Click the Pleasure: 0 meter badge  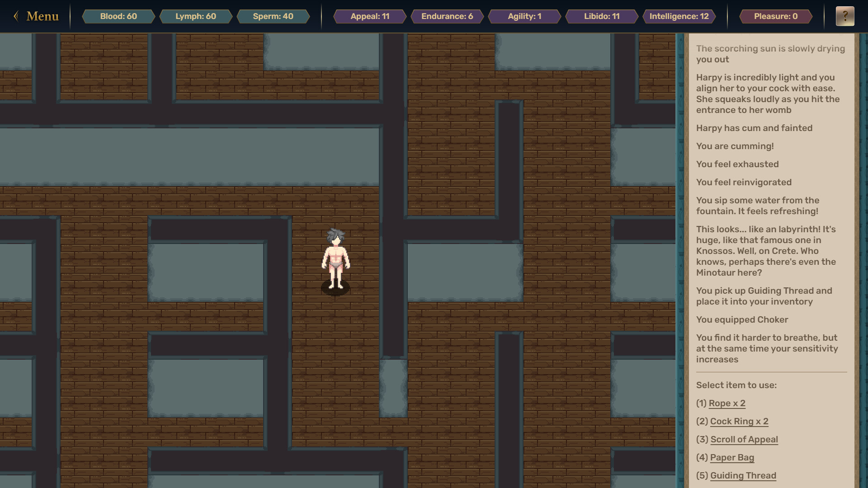(x=776, y=16)
